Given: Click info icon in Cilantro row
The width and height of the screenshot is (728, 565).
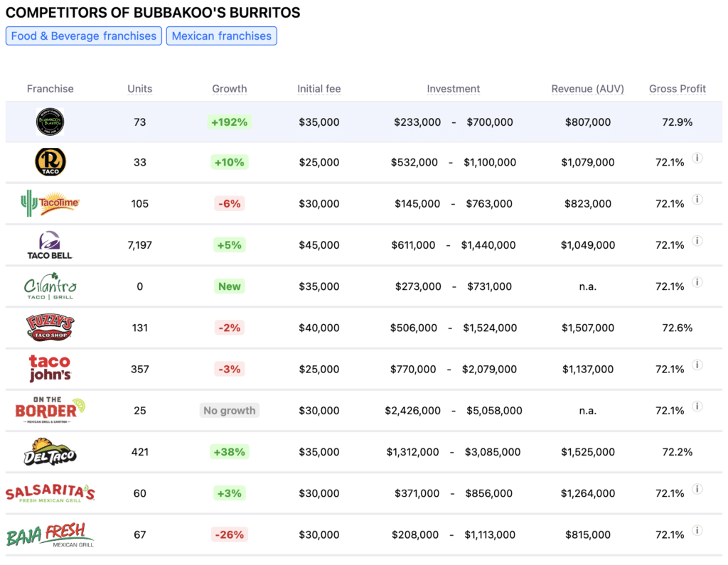Looking at the screenshot, I should [x=697, y=282].
